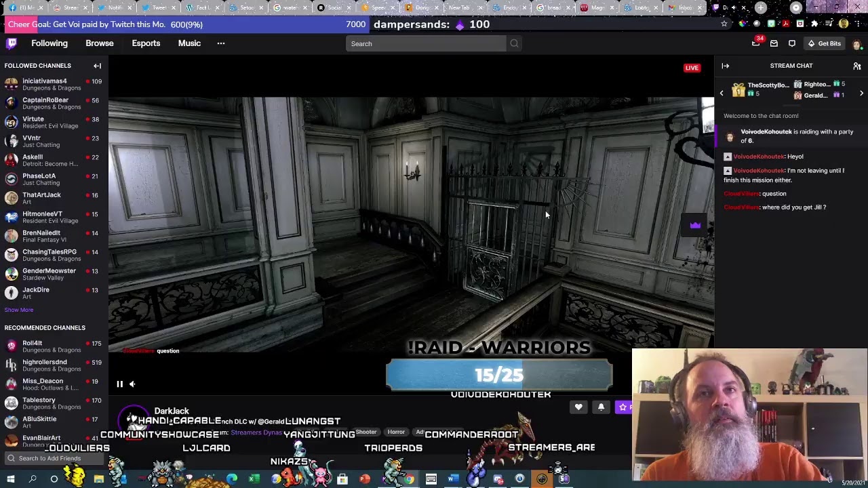Open the Twitch user avatar menu
868x488 pixels.
(x=856, y=43)
